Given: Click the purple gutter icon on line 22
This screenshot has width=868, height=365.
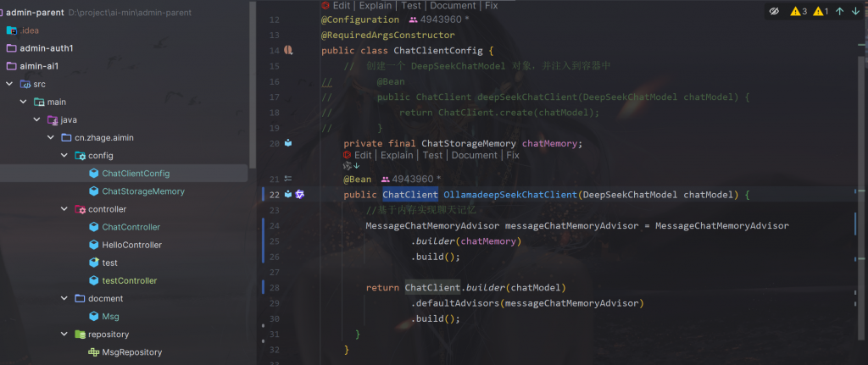Looking at the screenshot, I should click(x=299, y=195).
